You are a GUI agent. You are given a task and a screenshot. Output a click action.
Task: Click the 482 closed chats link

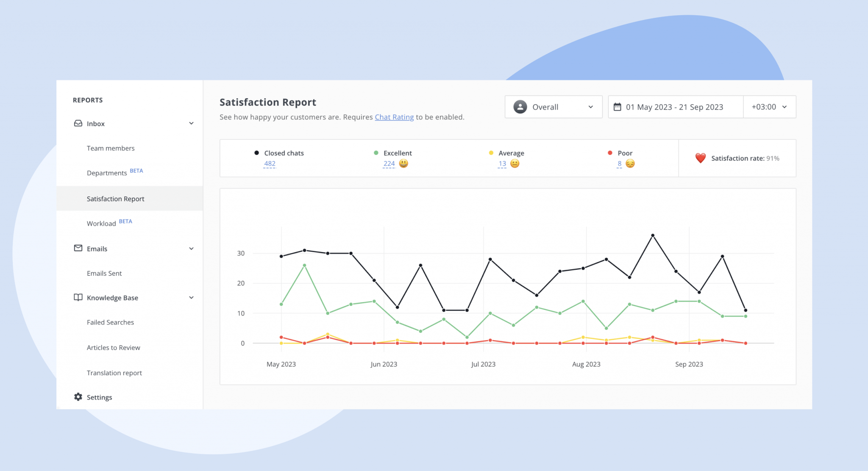[269, 163]
